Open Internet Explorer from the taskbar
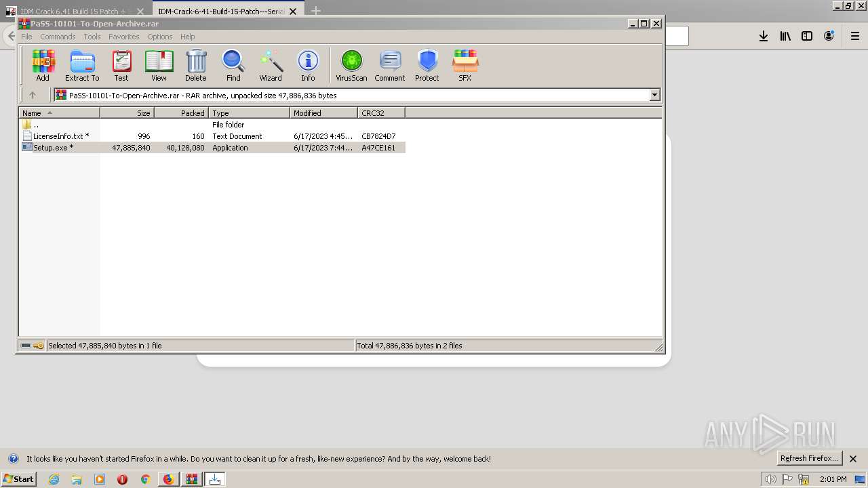This screenshot has width=868, height=488. pos(54,479)
